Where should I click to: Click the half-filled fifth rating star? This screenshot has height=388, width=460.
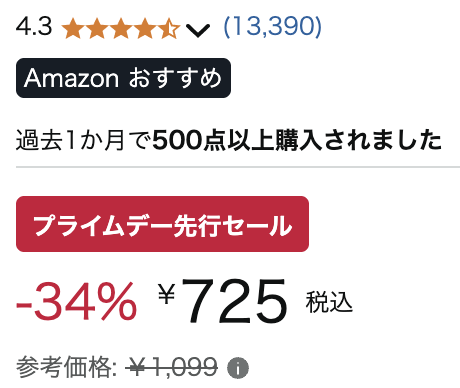point(169,28)
